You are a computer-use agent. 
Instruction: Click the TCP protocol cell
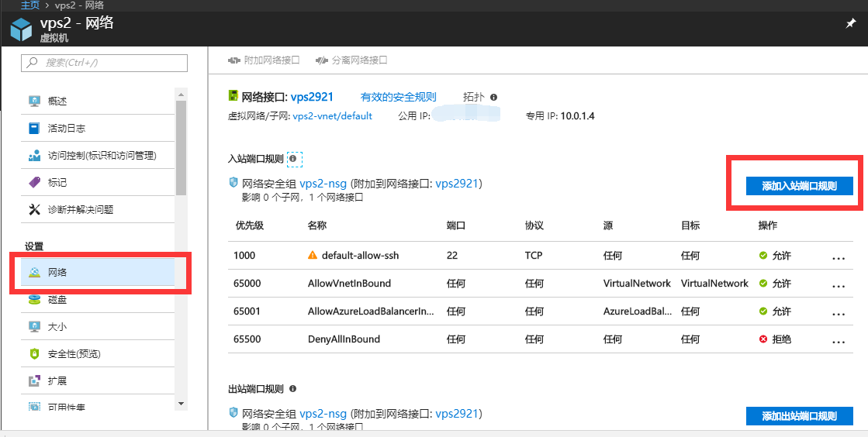pyautogui.click(x=534, y=256)
